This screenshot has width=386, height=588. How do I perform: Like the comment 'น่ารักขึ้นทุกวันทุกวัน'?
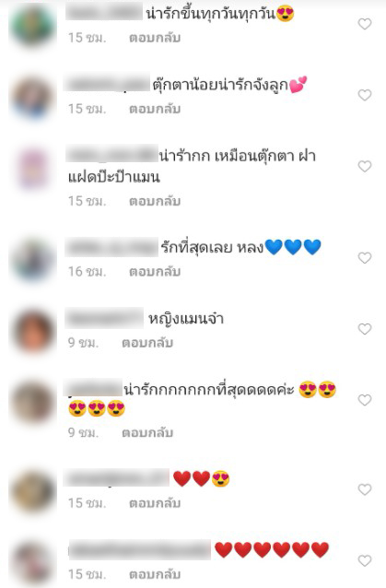(x=365, y=24)
